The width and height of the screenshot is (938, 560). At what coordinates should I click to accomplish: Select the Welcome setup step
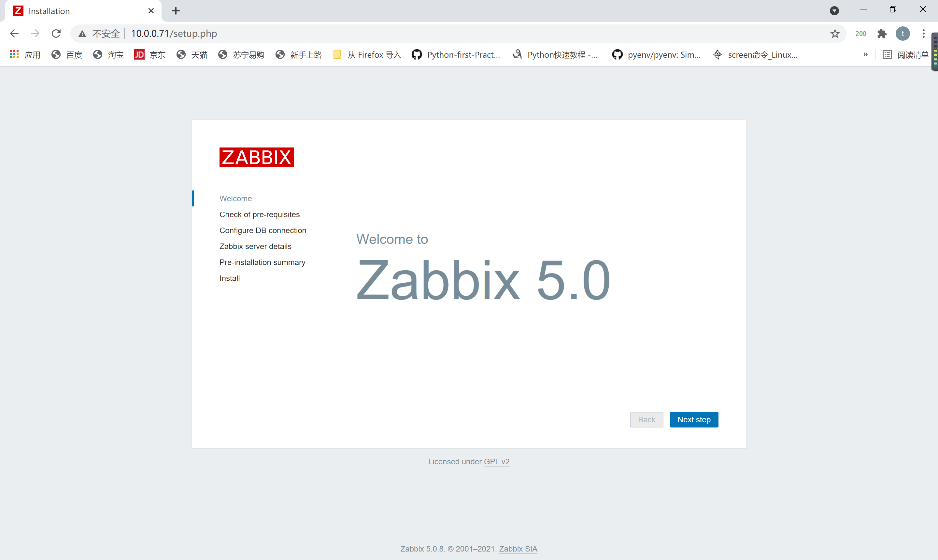coord(235,199)
